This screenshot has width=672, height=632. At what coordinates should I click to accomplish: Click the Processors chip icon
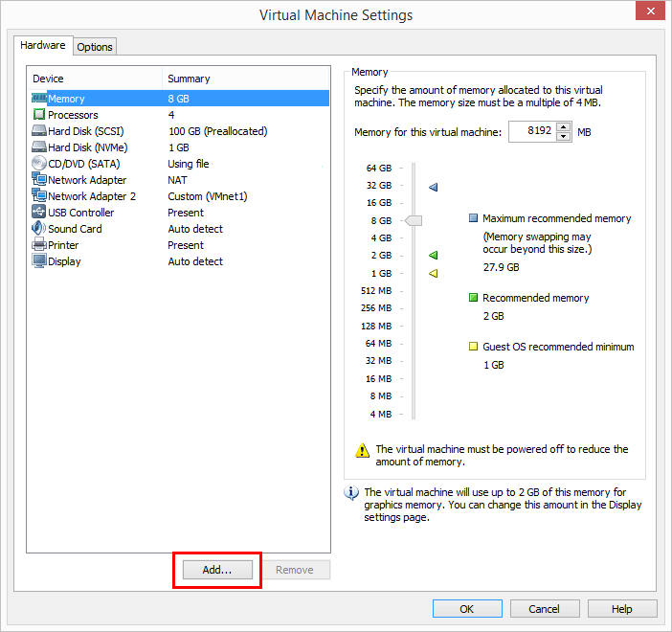[39, 115]
